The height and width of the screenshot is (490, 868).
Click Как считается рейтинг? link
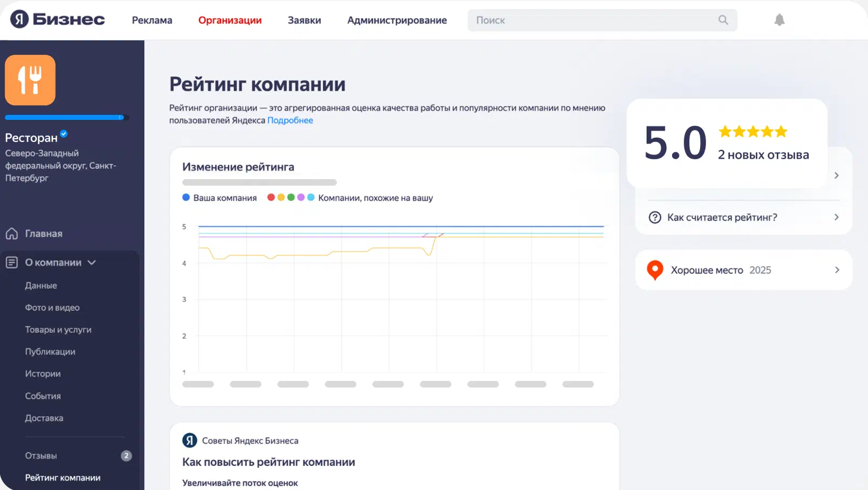pos(722,217)
